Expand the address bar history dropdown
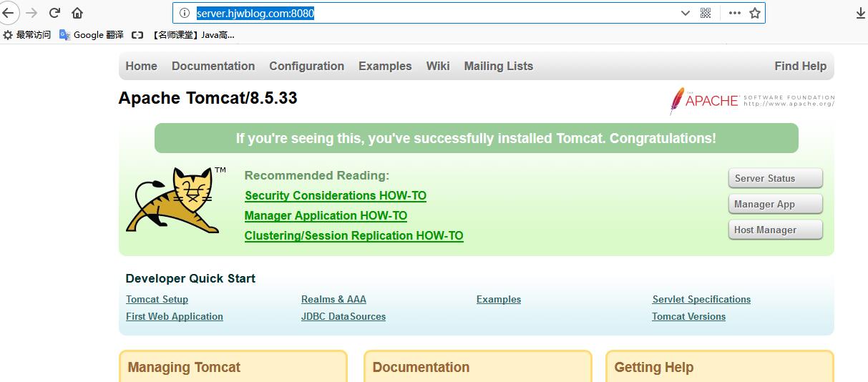 [x=685, y=13]
